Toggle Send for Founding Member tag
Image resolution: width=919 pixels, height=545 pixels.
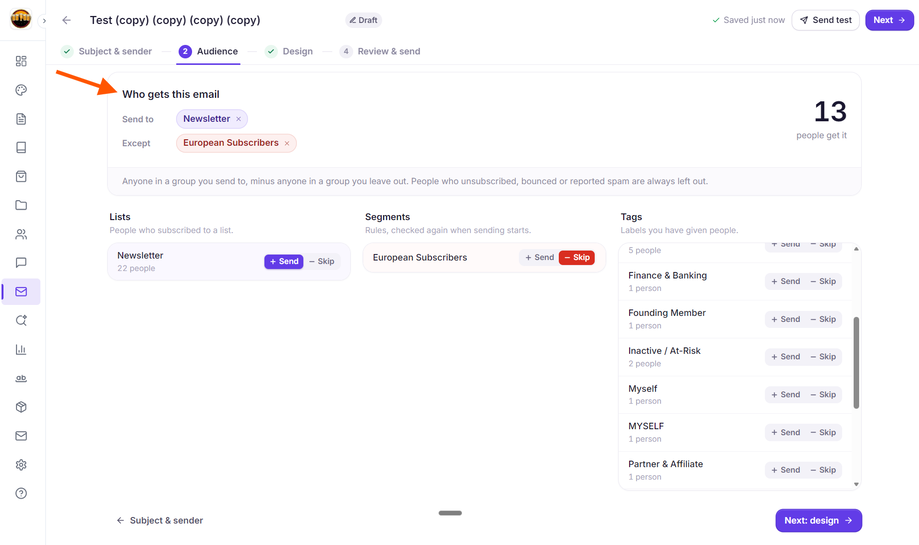pyautogui.click(x=785, y=319)
